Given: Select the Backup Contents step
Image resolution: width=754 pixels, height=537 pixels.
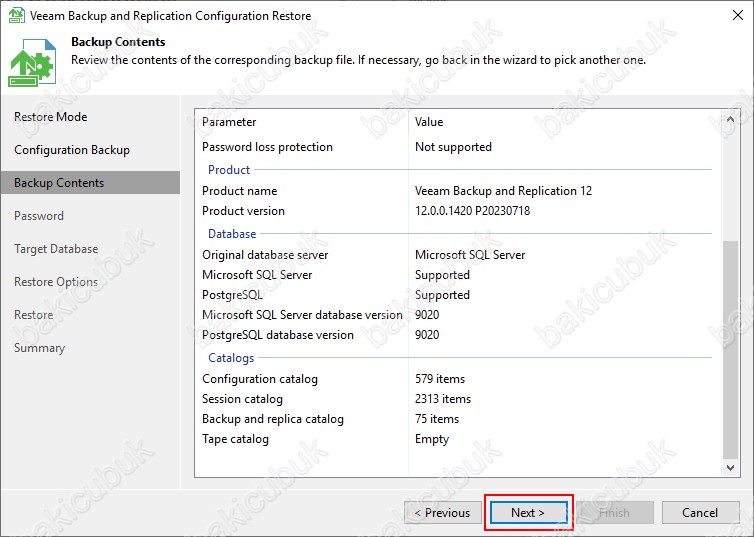Looking at the screenshot, I should [x=90, y=183].
